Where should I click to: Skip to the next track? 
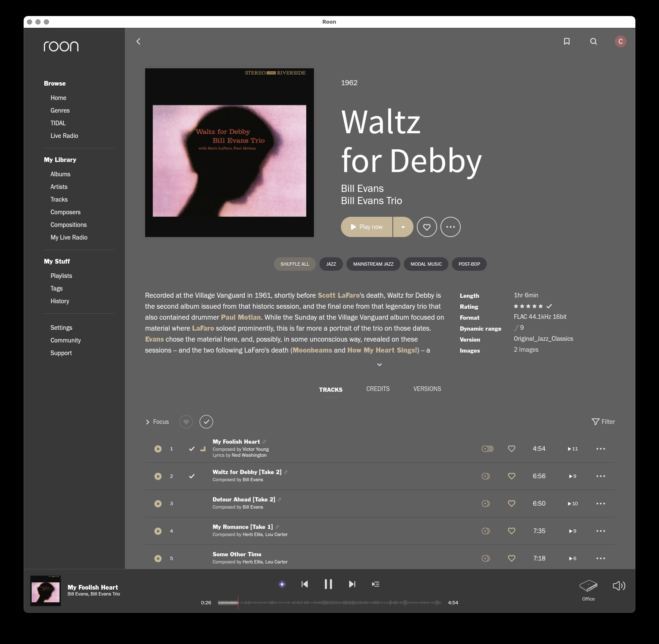[352, 584]
